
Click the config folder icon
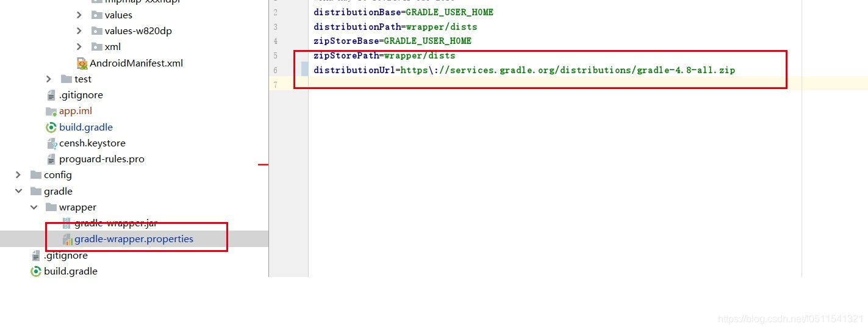click(36, 174)
